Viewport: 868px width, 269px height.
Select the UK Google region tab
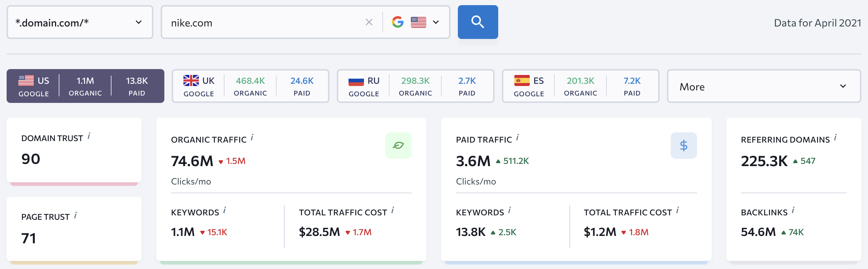tap(251, 86)
